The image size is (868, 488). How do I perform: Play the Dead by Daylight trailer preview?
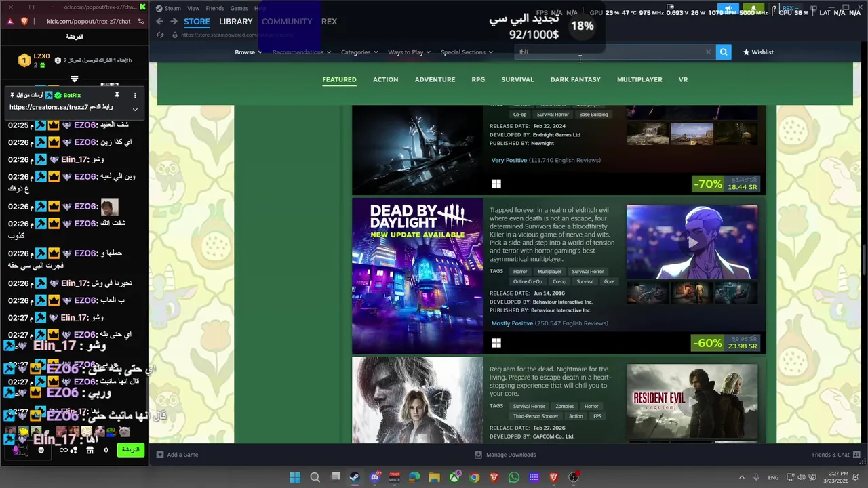(x=692, y=242)
